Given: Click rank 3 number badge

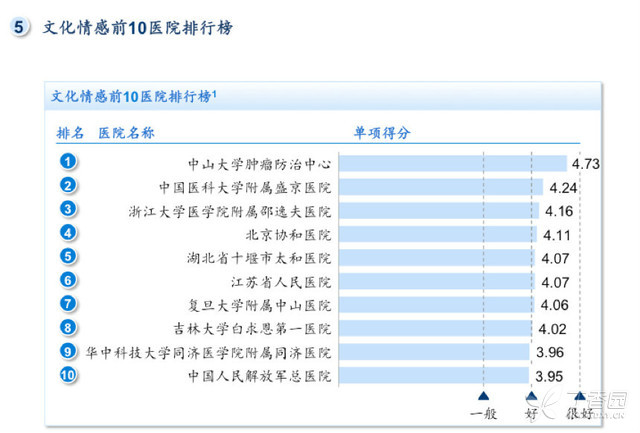Looking at the screenshot, I should click(x=68, y=209).
